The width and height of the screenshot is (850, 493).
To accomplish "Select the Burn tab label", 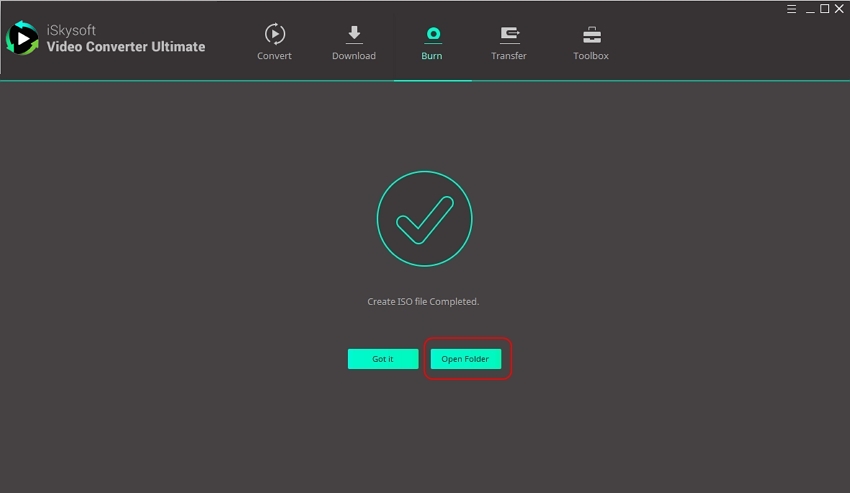I will (x=432, y=56).
